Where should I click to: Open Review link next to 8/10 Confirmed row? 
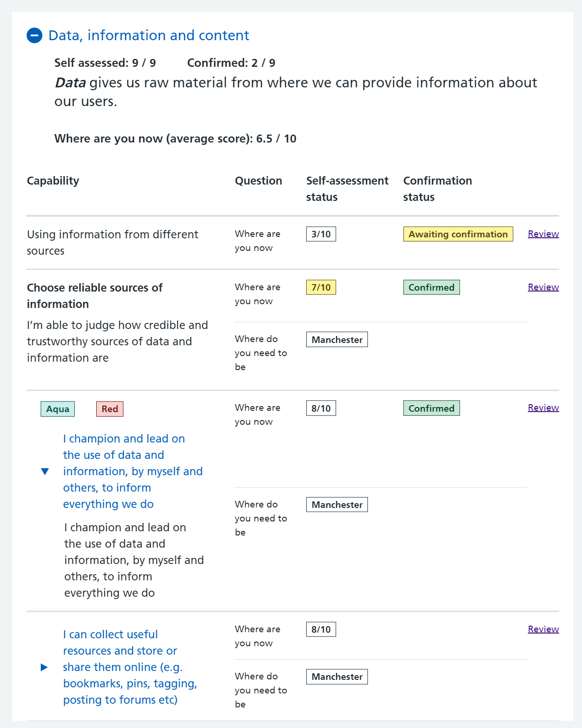pos(543,408)
